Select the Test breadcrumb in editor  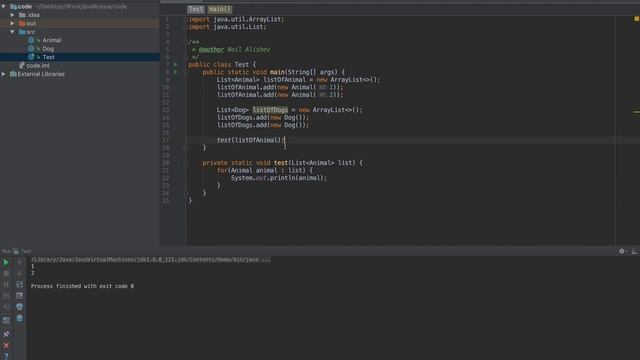(x=196, y=9)
